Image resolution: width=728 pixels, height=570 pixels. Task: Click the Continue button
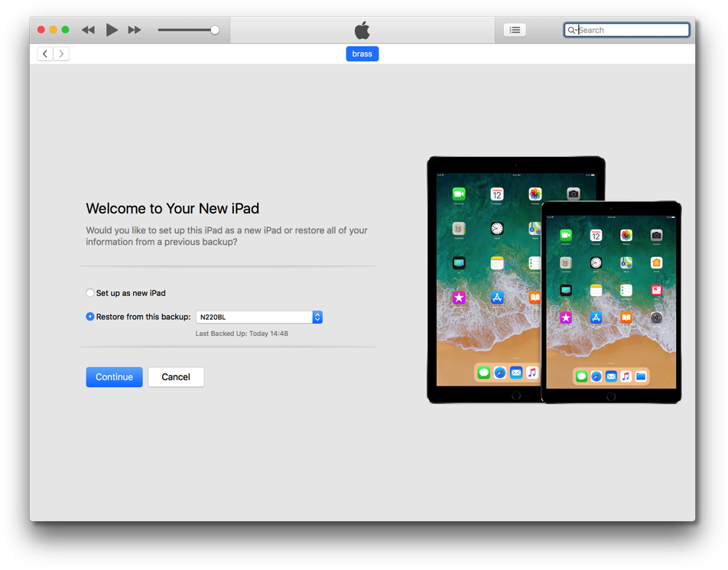click(114, 376)
